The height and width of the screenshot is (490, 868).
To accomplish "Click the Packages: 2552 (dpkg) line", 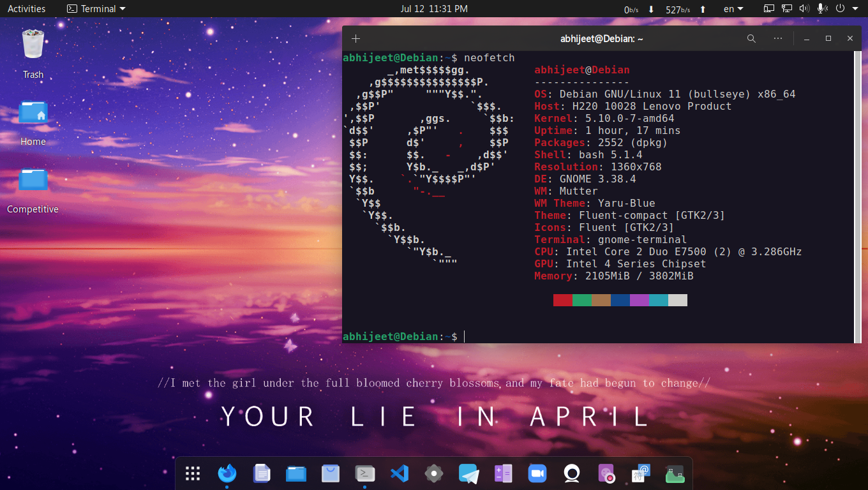I will 601,142.
